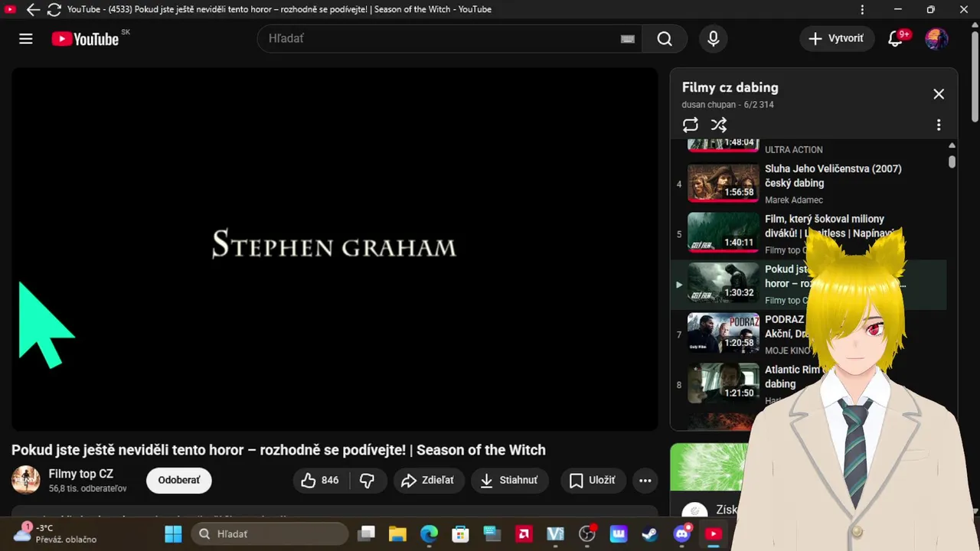Open OBS Studio from the taskbar
The image size is (980, 551).
click(587, 533)
